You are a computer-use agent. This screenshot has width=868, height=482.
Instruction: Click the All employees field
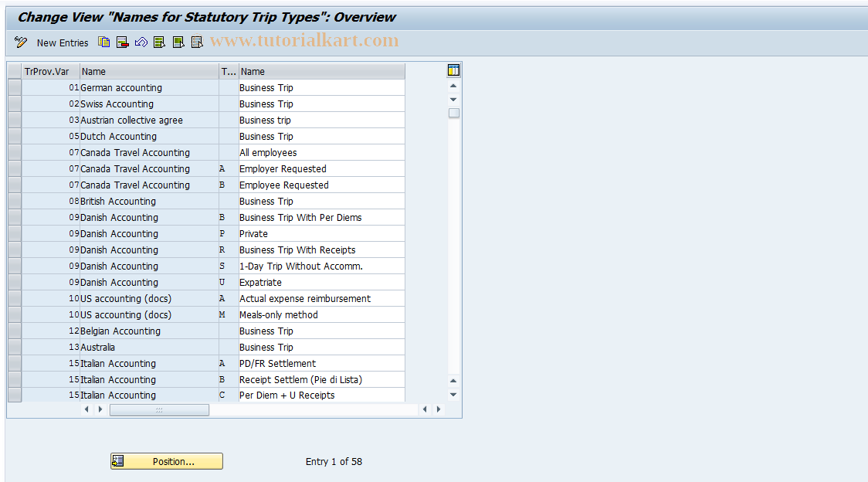pyautogui.click(x=321, y=152)
